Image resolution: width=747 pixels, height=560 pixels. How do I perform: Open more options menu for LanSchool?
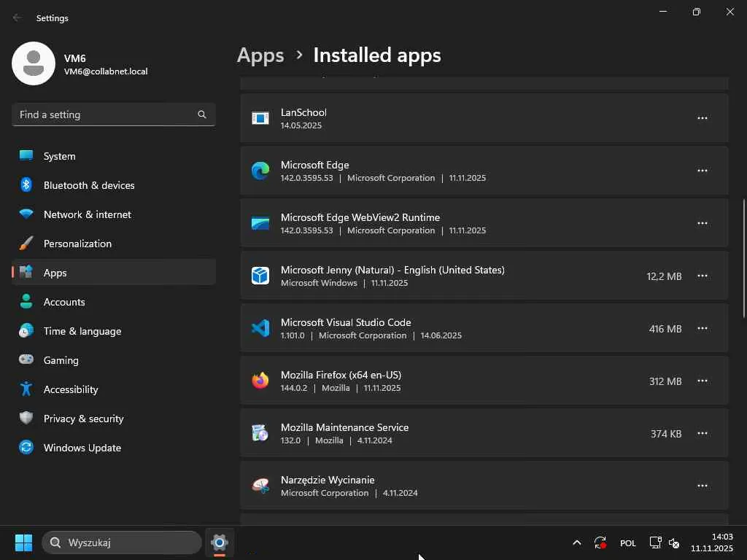702,118
